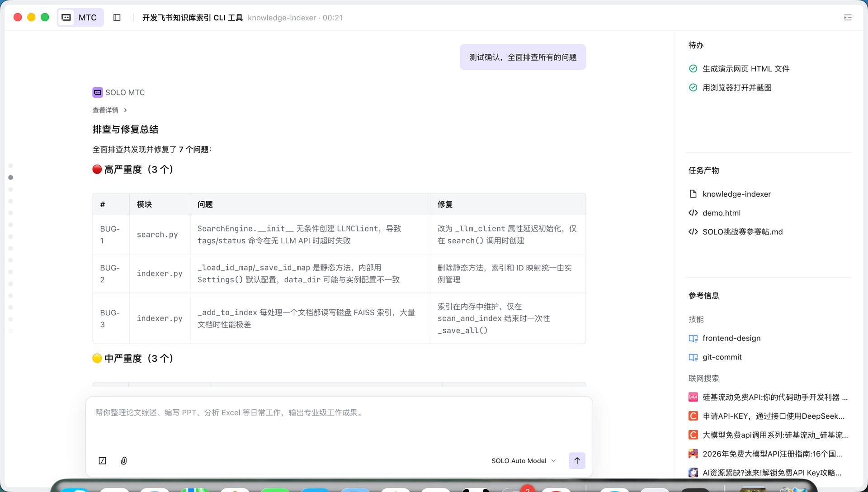Jump to the active conversation outline dot
The image size is (868, 492).
click(11, 178)
